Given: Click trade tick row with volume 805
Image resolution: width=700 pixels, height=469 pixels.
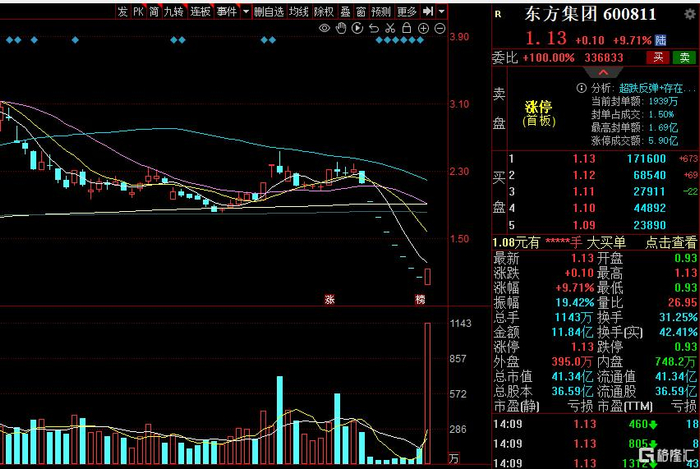Looking at the screenshot, I should point(596,444).
